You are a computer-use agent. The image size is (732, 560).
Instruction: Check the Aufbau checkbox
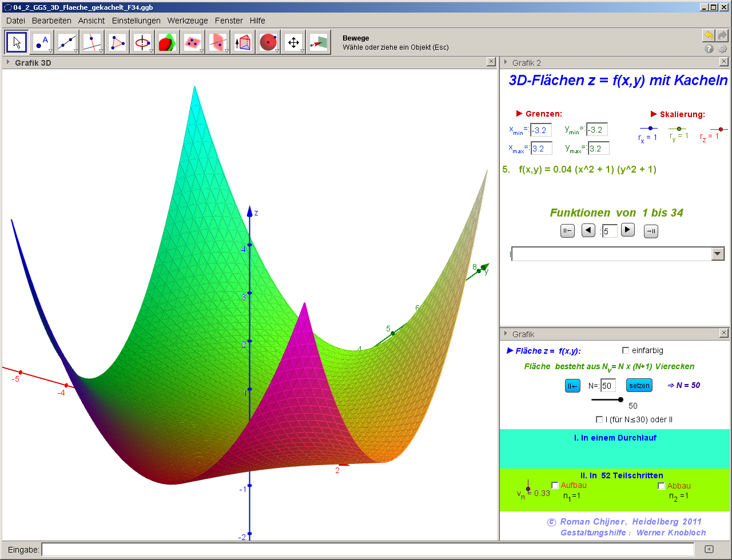(x=555, y=486)
